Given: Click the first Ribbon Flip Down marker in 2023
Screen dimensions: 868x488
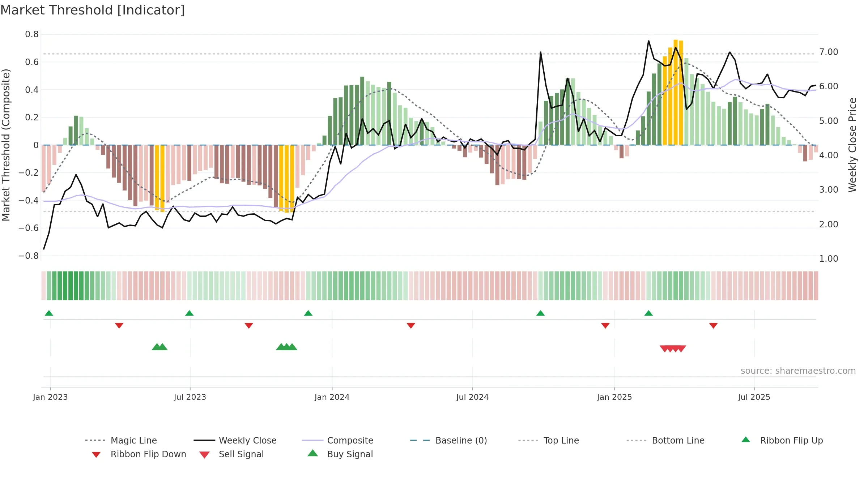Looking at the screenshot, I should point(119,326).
